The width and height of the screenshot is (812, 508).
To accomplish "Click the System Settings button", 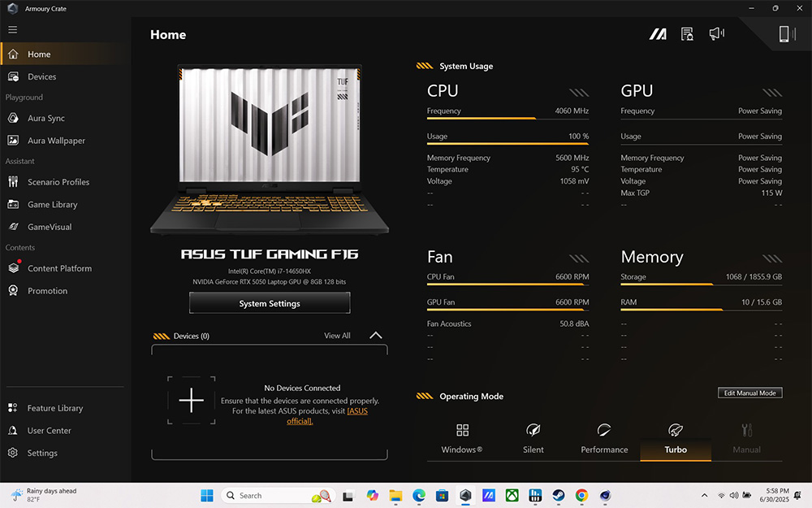I will click(x=270, y=303).
